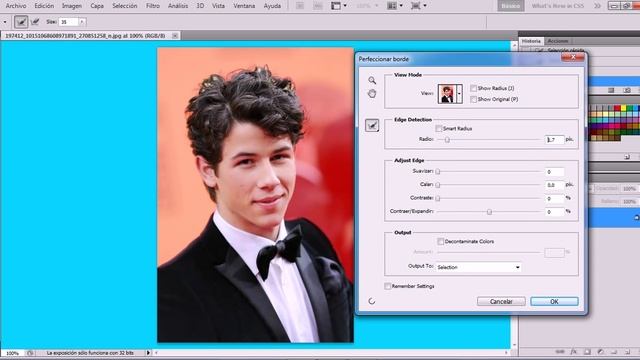The width and height of the screenshot is (640, 360).
Task: Close the document tab with x
Action: click(175, 36)
